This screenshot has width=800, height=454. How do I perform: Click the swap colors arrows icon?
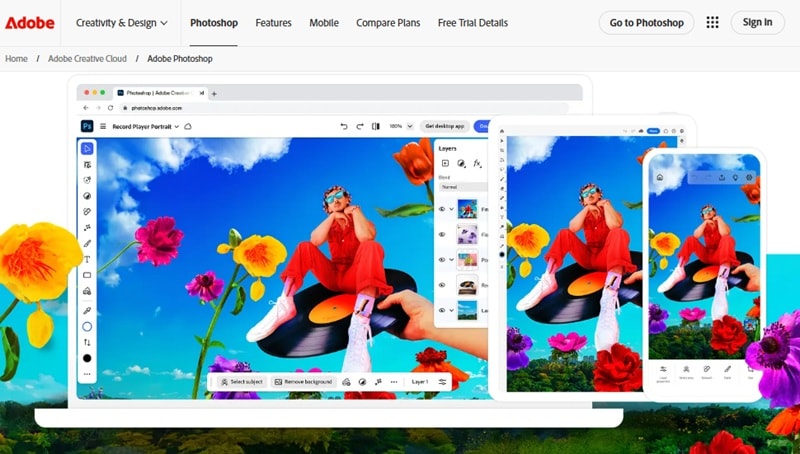pos(87,342)
